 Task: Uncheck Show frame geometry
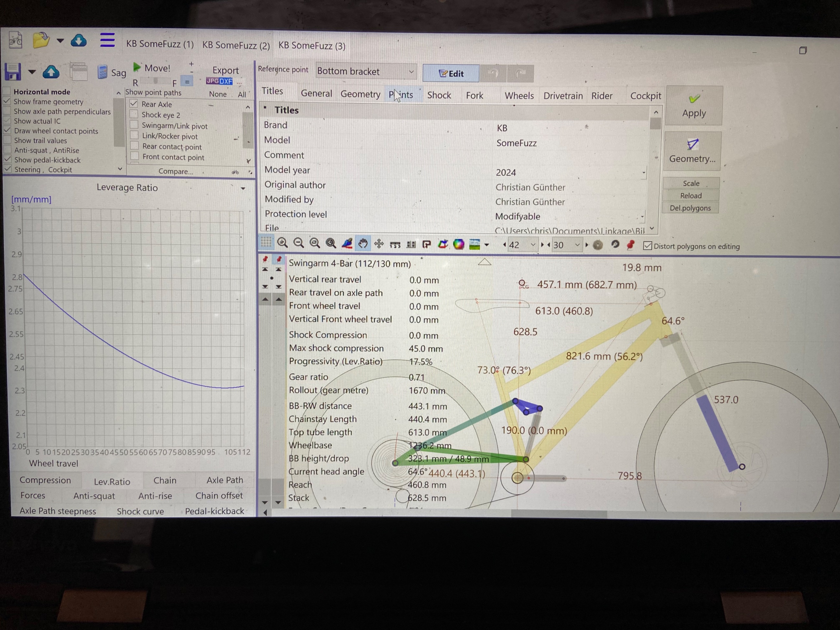click(x=6, y=101)
